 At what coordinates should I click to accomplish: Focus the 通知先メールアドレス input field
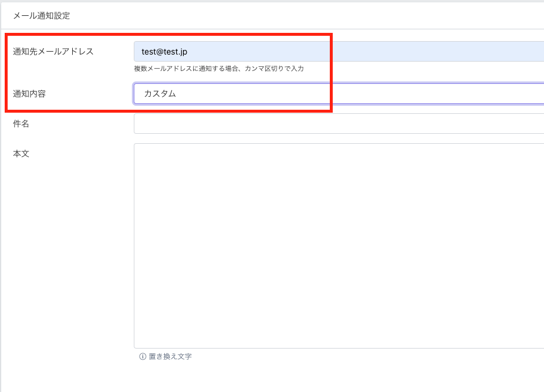[x=339, y=52]
